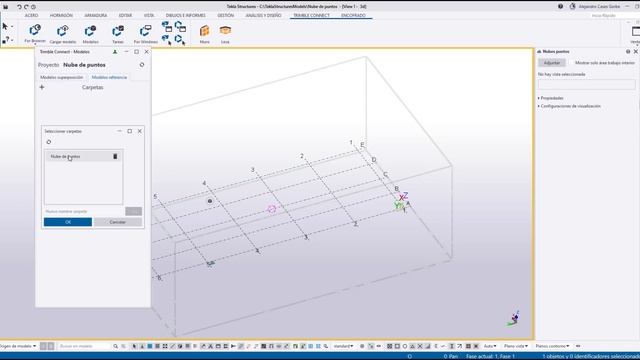Open the ARMADURA ribbon tab
Screen dimensions: 640x360
tap(96, 16)
